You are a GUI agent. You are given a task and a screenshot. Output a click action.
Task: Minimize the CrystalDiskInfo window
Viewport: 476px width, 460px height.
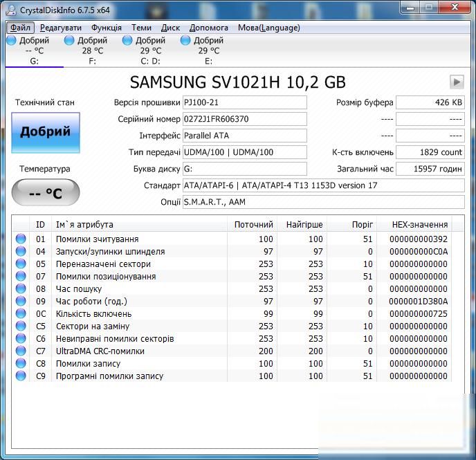click(410, 8)
